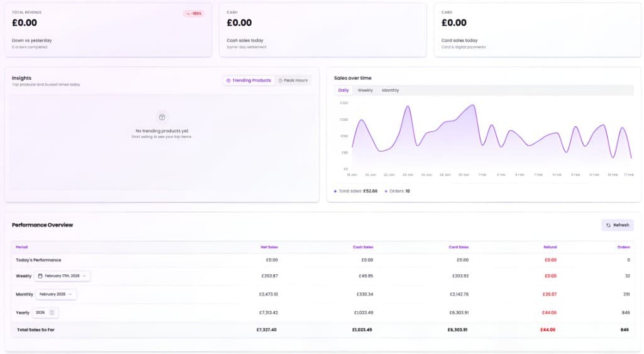
Task: Click the 17 Feb label on the chart axis
Action: pos(629,175)
